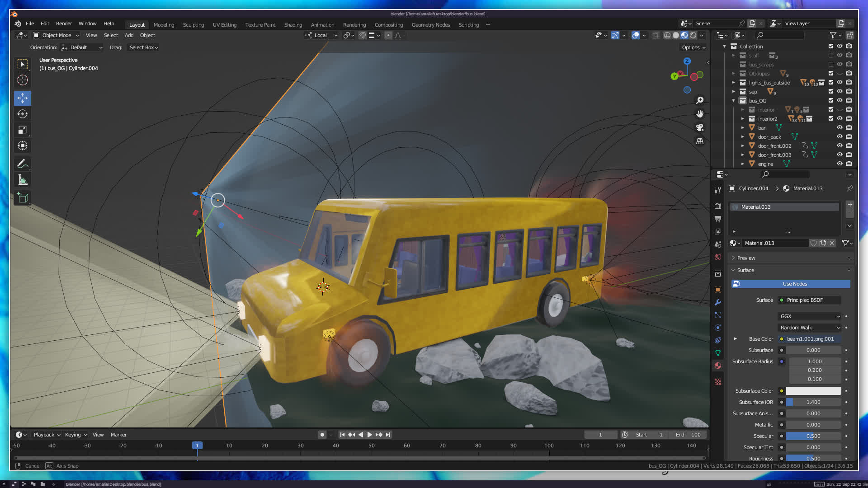Open the GGX distribution dropdown
The height and width of the screenshot is (488, 868).
(x=809, y=316)
